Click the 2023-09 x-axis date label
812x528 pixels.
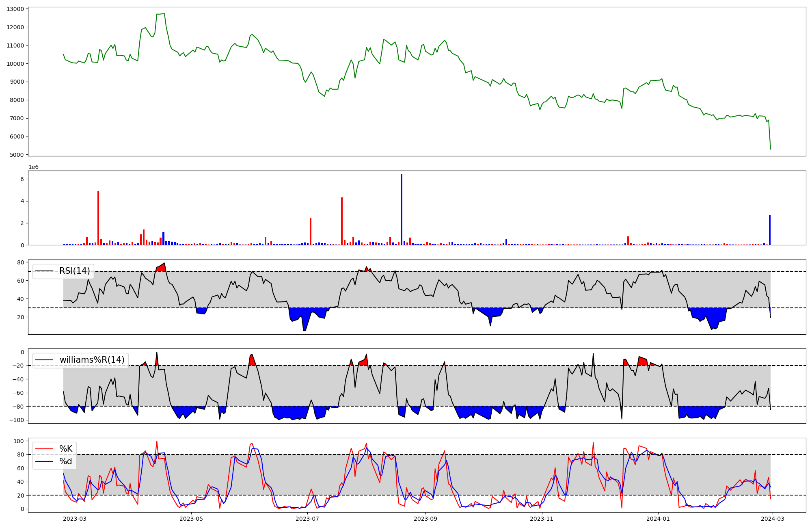point(425,519)
